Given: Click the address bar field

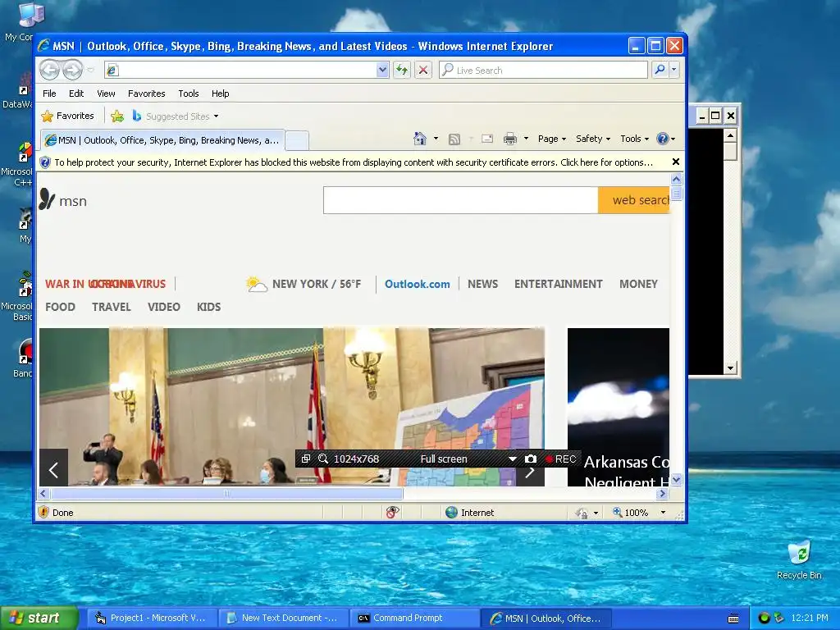Looking at the screenshot, I should (x=240, y=70).
